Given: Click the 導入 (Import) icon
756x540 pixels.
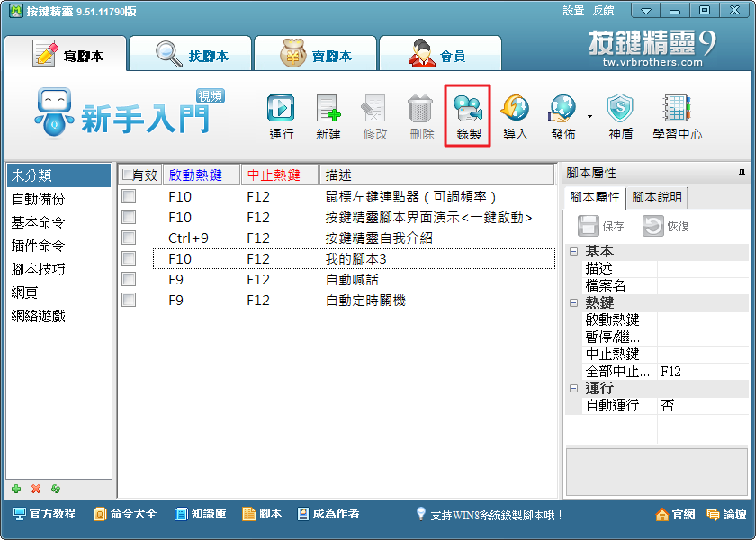Looking at the screenshot, I should pos(515,117).
